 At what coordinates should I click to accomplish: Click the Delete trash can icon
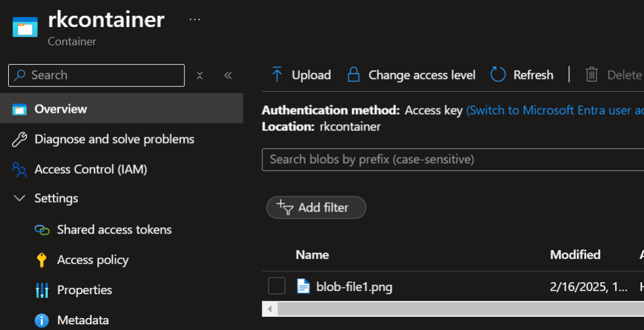pos(592,75)
